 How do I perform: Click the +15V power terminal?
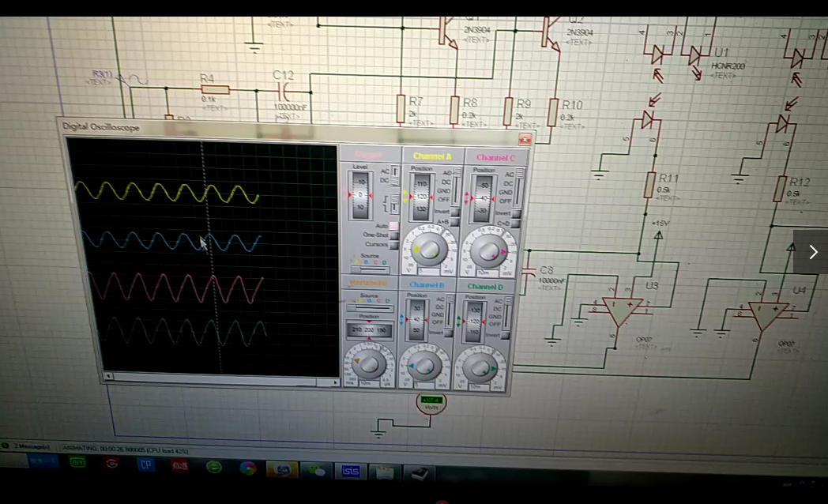pyautogui.click(x=658, y=235)
